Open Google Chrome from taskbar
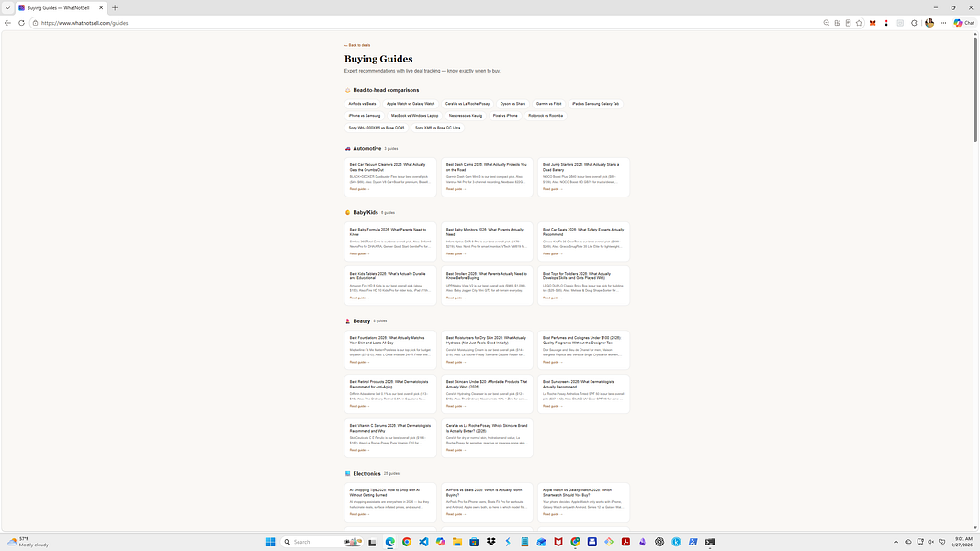Screen dimensions: 980x551 [407, 542]
